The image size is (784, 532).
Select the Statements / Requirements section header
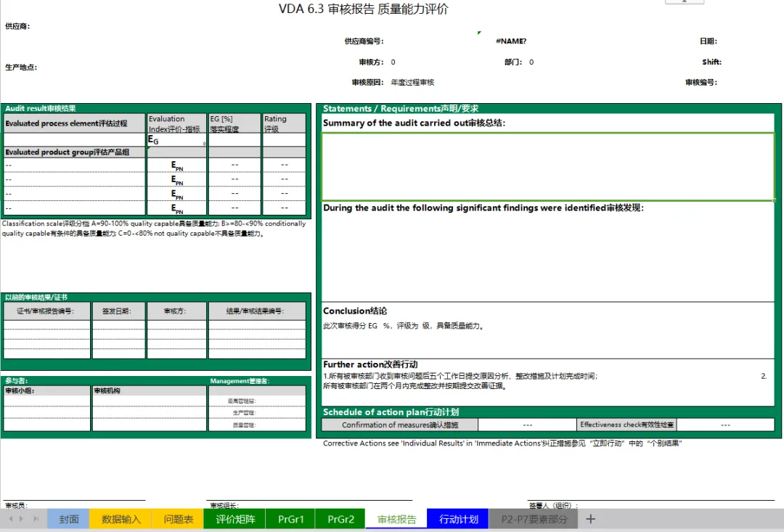point(401,108)
